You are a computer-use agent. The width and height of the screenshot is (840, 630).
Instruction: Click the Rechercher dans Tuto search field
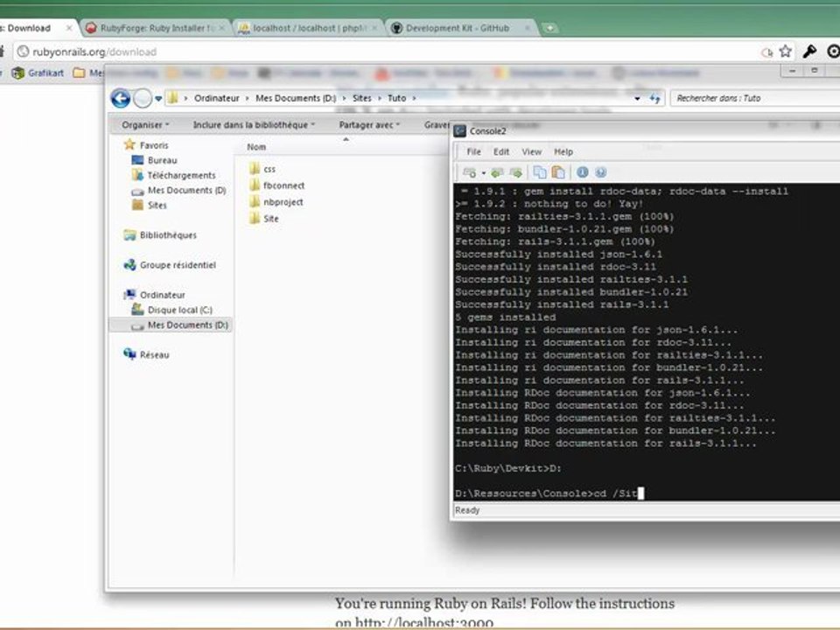click(x=755, y=98)
